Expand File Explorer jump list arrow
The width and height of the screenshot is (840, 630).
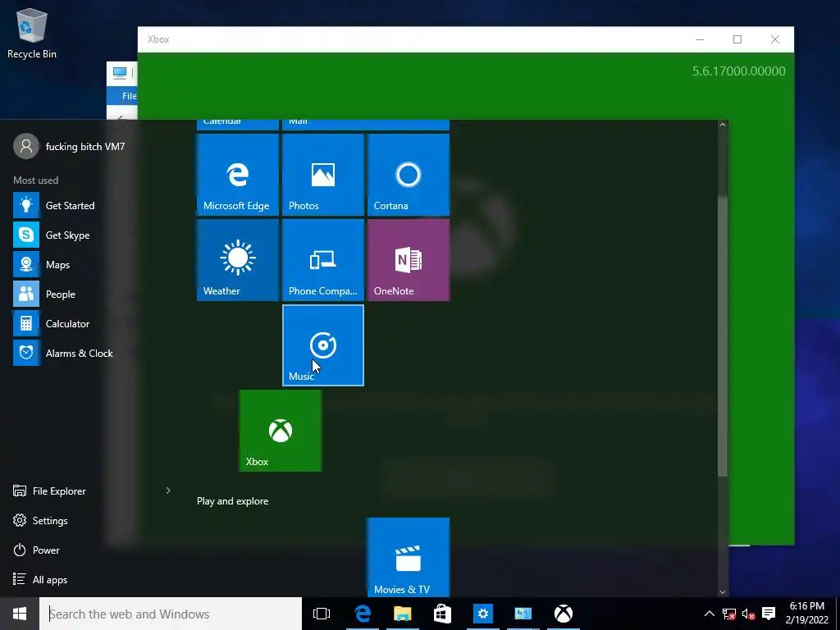click(167, 491)
